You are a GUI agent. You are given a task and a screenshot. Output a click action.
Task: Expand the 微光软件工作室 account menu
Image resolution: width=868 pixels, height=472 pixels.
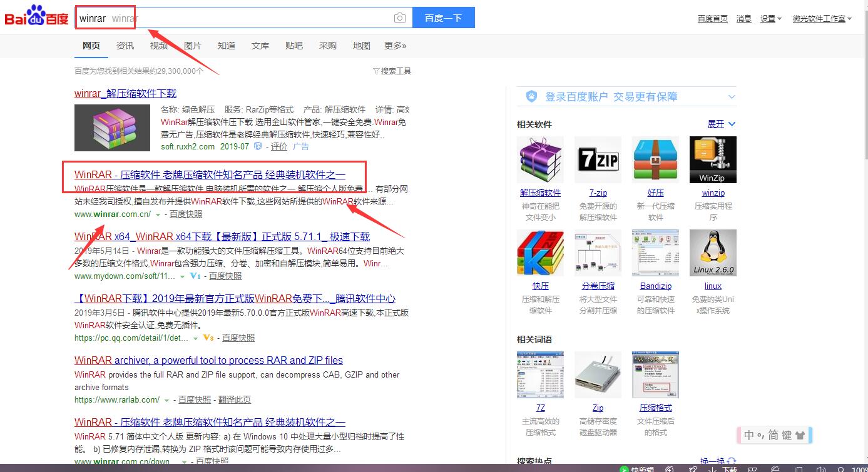pyautogui.click(x=822, y=19)
